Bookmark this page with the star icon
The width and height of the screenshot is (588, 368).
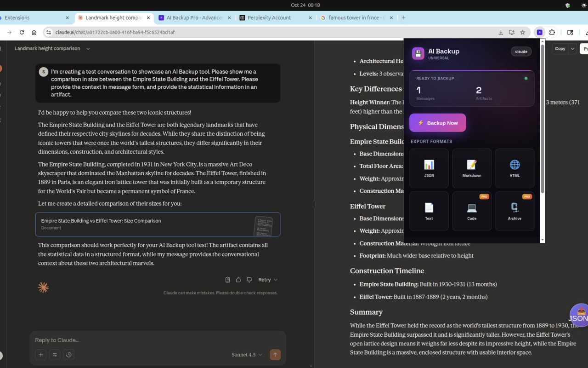522,32
